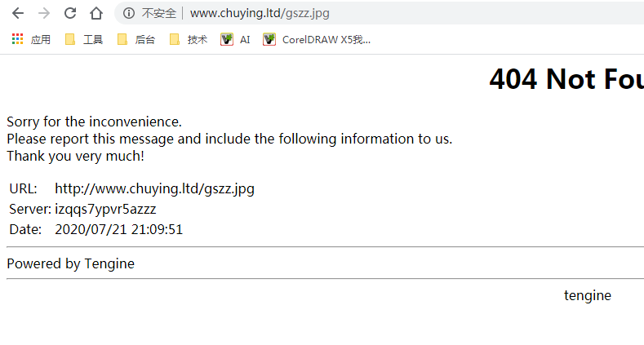644x345 pixels.
Task: Click the 不安全 security label
Action: pos(159,13)
